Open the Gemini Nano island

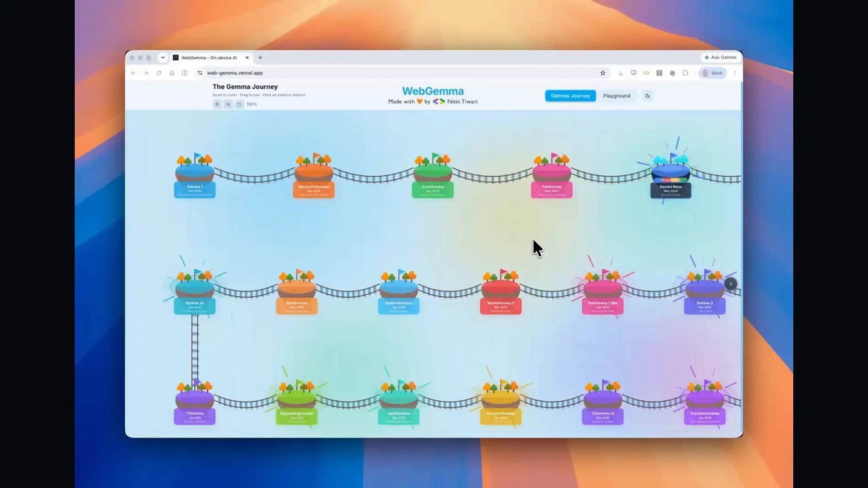coord(671,176)
